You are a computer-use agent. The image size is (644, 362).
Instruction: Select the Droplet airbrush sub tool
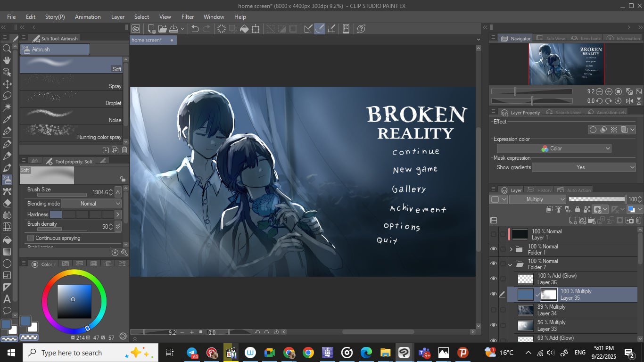click(71, 99)
